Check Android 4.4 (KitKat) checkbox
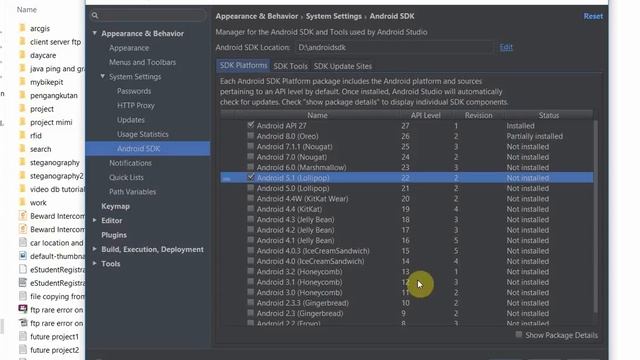Screen dimensions: 640x360 pyautogui.click(x=251, y=209)
